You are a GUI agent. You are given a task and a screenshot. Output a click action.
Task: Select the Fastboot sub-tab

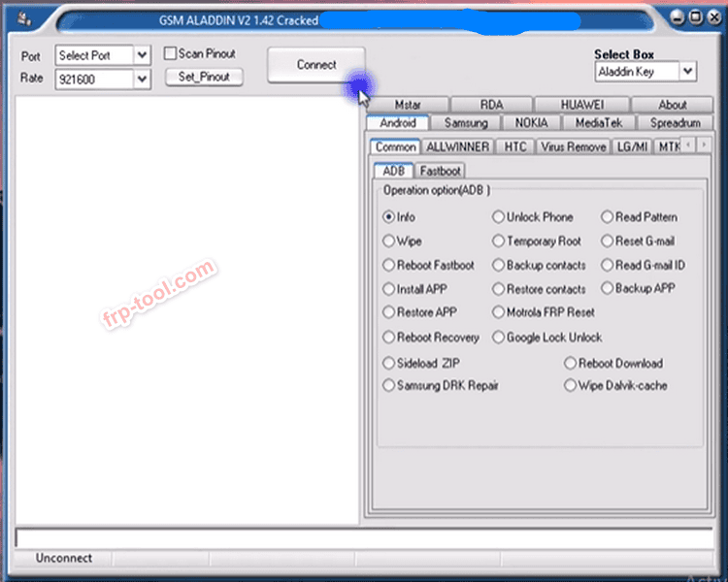[x=441, y=171]
